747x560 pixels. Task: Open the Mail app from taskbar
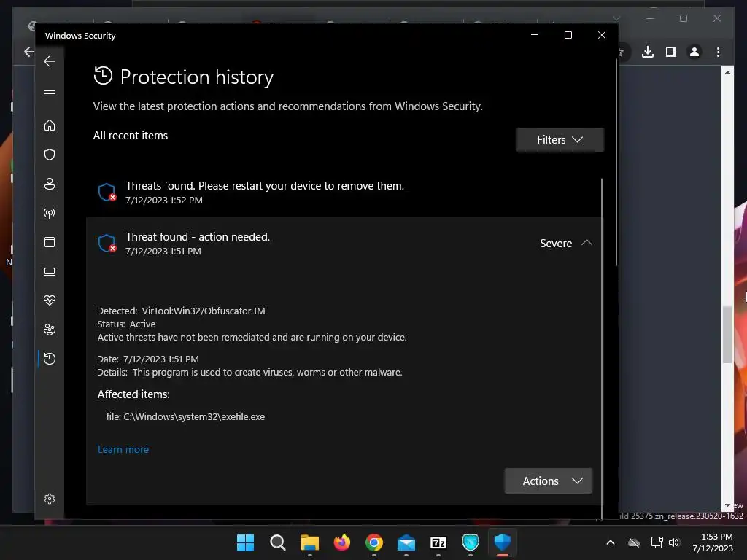(406, 542)
